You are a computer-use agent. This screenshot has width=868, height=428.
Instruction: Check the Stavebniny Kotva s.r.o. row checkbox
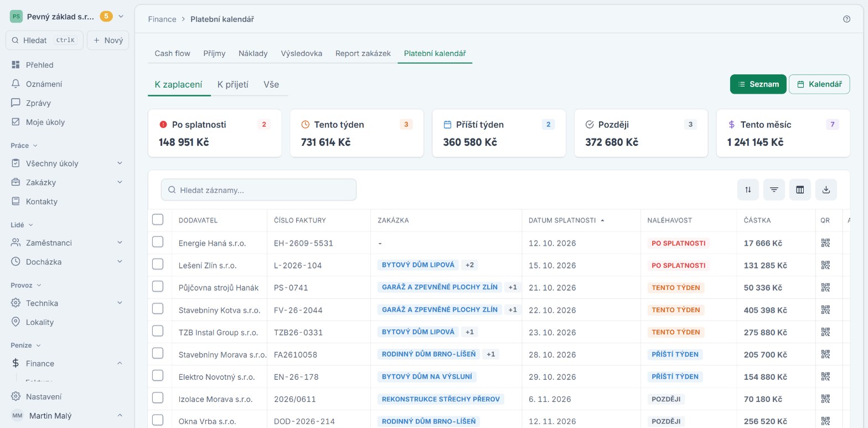tap(158, 308)
